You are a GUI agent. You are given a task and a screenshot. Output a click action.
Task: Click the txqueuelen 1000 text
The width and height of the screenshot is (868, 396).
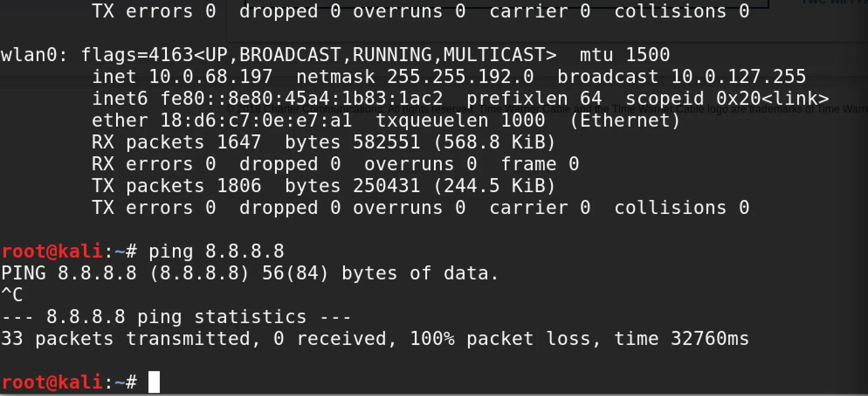coord(460,121)
